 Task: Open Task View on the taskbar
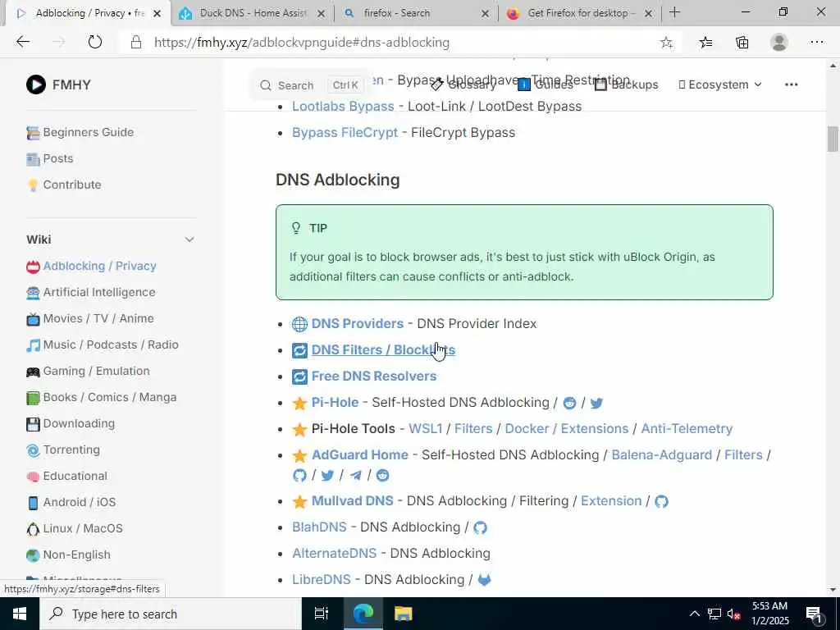click(321, 614)
